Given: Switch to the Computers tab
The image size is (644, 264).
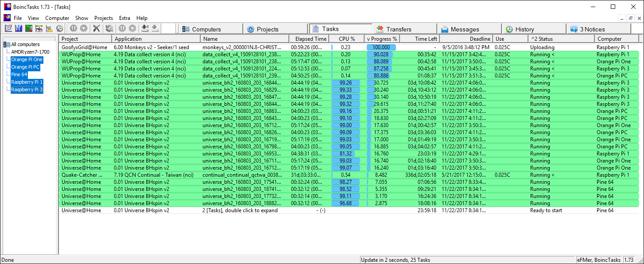Looking at the screenshot, I should coord(211,29).
